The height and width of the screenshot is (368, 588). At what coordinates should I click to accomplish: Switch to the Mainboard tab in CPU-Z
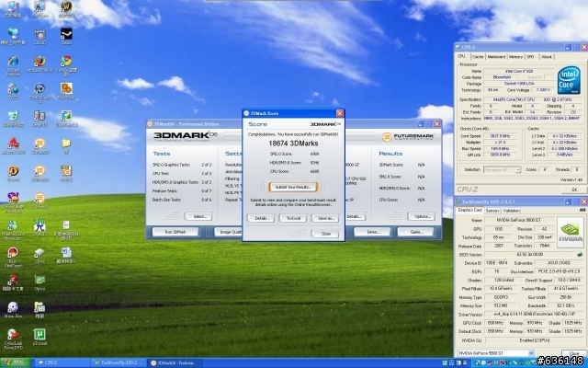tap(496, 57)
